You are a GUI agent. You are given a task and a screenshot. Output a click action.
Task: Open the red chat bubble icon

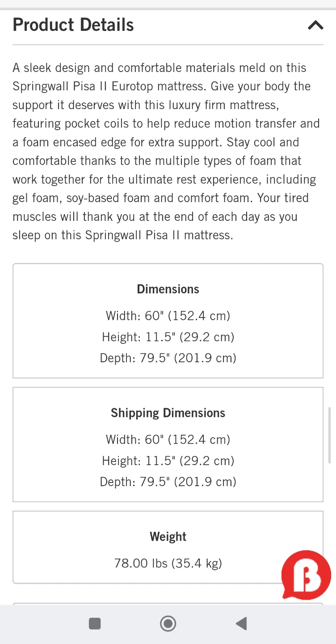(307, 575)
